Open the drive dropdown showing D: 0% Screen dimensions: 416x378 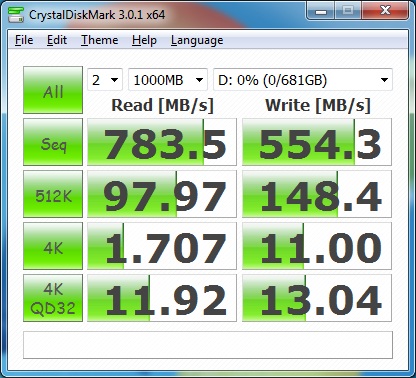click(303, 80)
